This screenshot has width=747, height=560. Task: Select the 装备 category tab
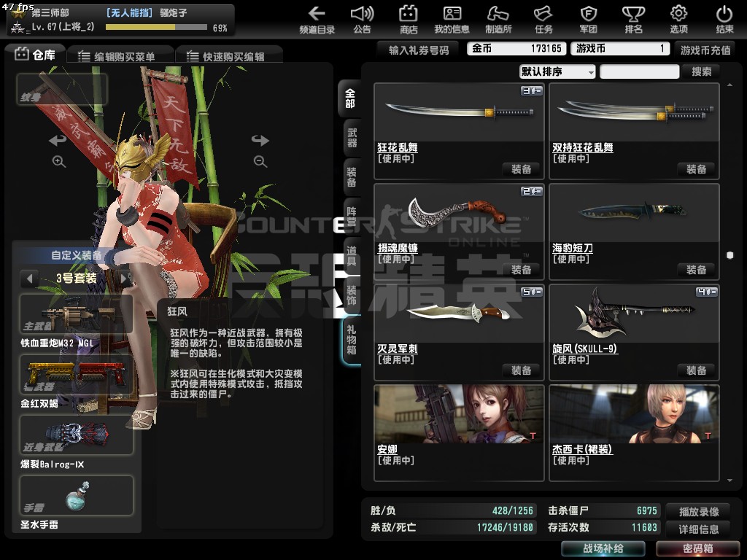pyautogui.click(x=352, y=177)
